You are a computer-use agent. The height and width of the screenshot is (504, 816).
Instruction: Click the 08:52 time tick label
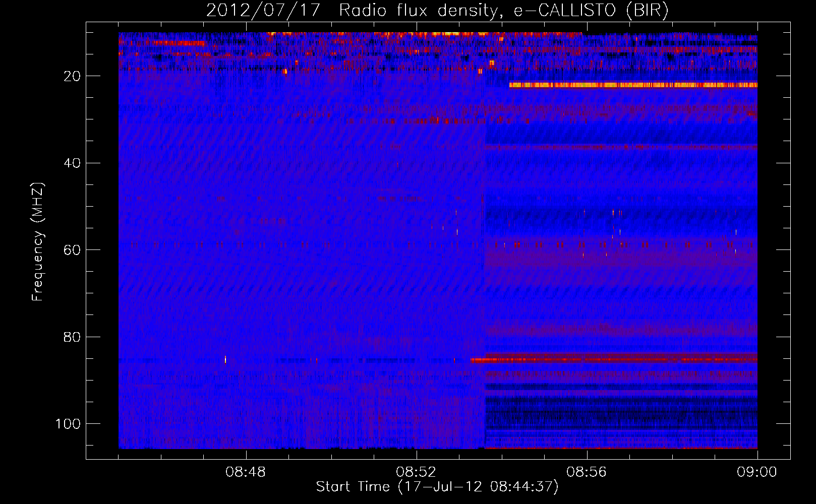click(416, 472)
